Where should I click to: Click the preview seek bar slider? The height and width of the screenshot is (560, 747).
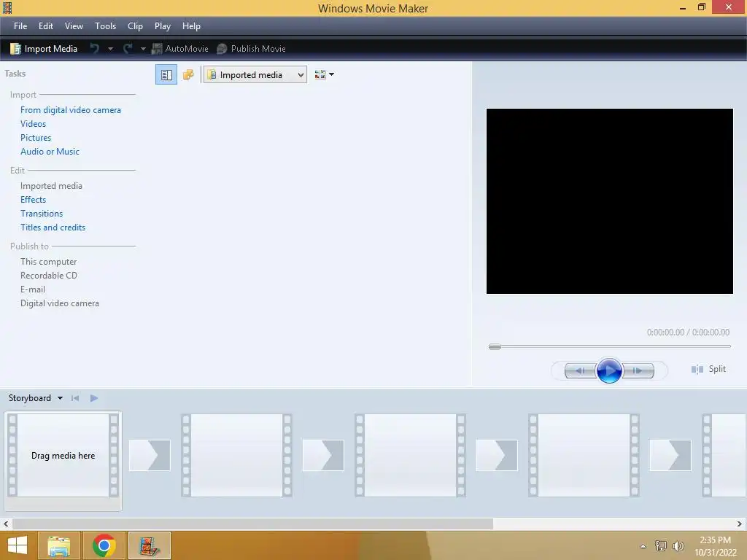pyautogui.click(x=495, y=346)
